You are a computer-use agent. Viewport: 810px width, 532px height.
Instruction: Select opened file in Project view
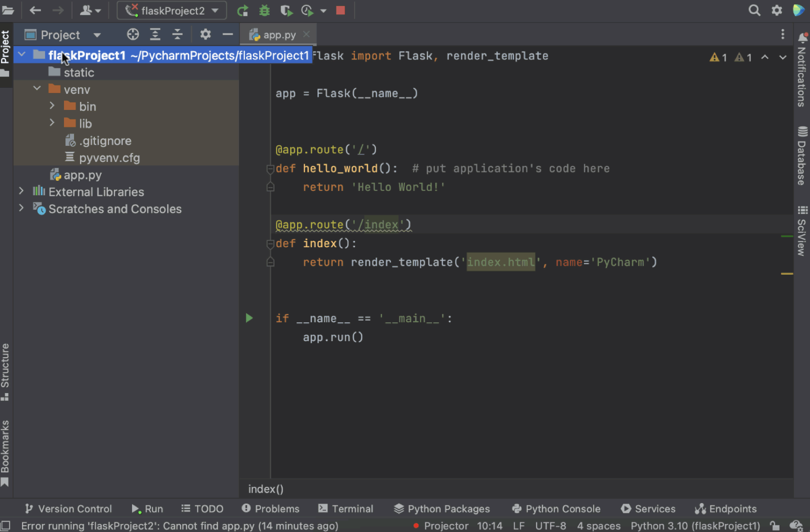(x=132, y=34)
